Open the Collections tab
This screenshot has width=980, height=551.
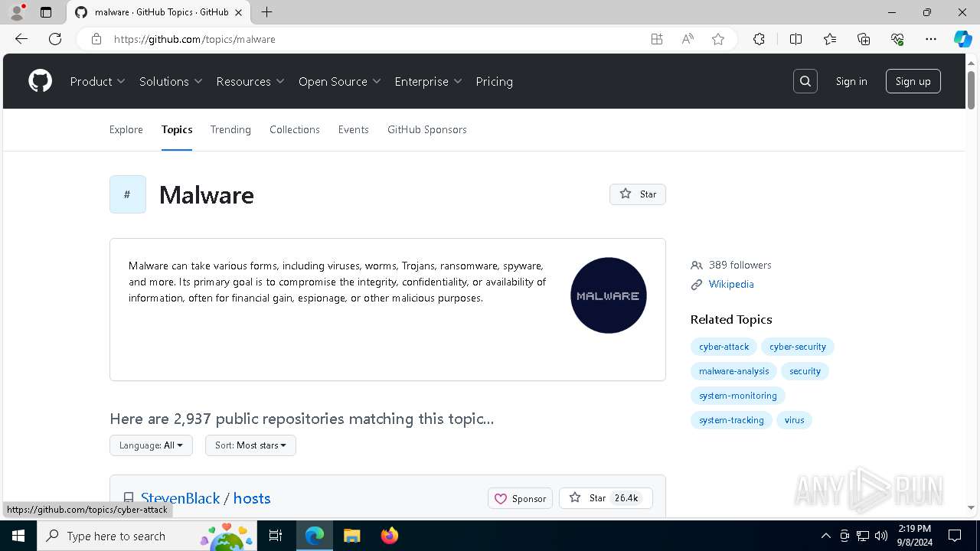[295, 129]
